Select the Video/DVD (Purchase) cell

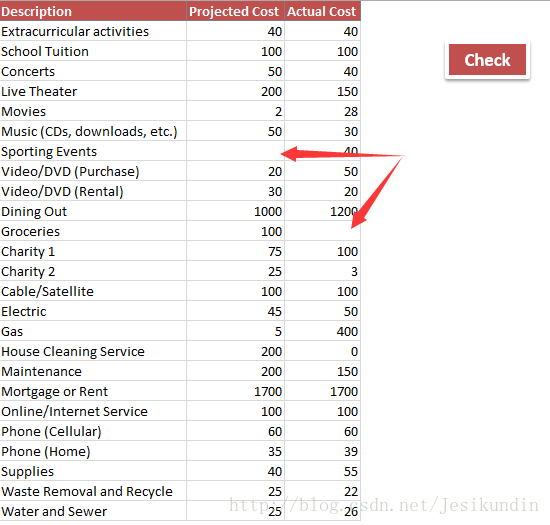coord(93,171)
